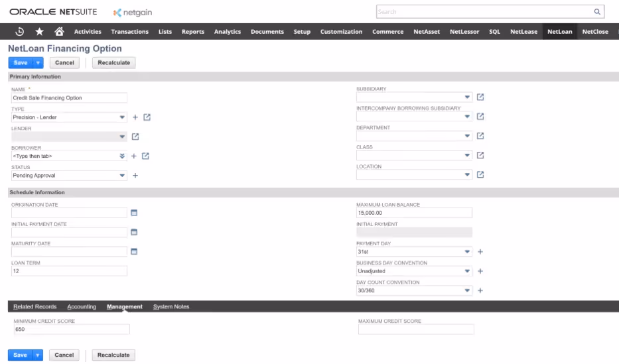This screenshot has width=619, height=364.
Task: Expand the Location dropdown
Action: (x=467, y=174)
